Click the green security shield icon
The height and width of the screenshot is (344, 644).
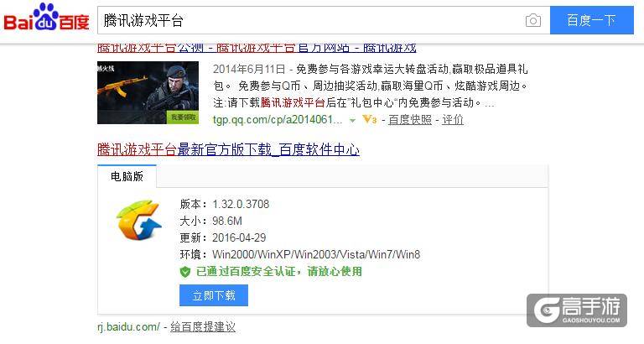pyautogui.click(x=185, y=272)
